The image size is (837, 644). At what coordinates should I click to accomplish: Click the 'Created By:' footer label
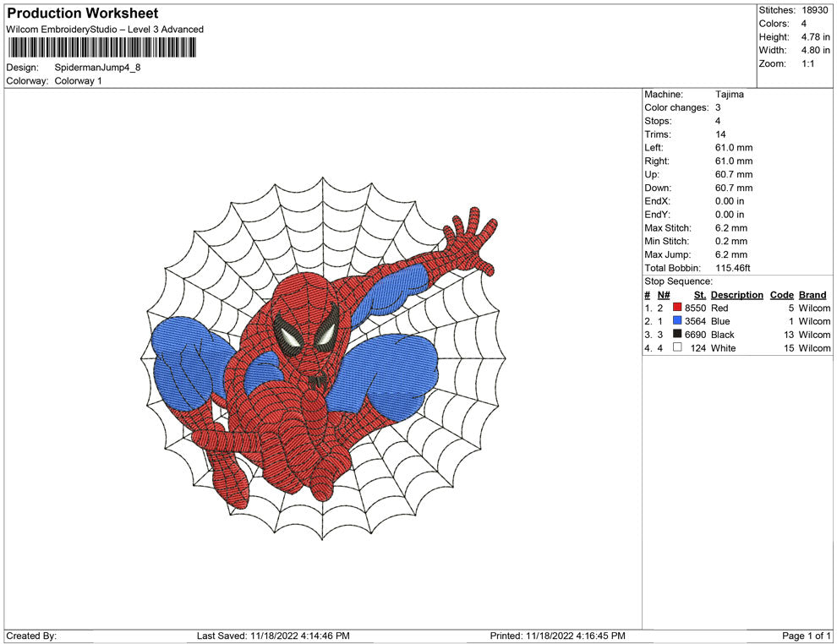(31, 636)
